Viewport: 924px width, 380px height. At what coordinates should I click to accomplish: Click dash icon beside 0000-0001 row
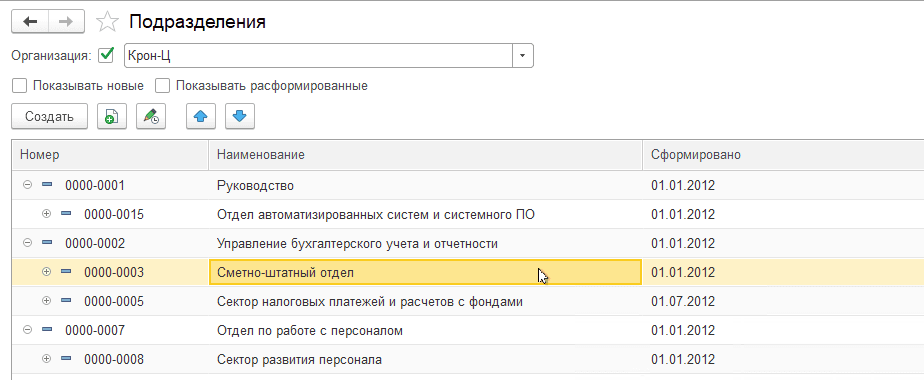coord(47,186)
